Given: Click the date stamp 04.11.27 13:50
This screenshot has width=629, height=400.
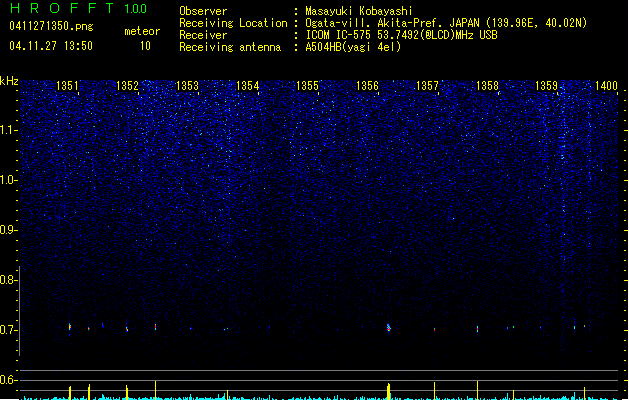Looking at the screenshot, I should (x=51, y=46).
